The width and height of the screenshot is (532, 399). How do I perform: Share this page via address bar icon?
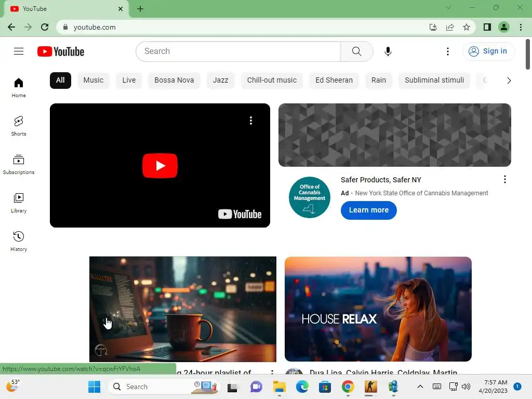click(x=450, y=27)
